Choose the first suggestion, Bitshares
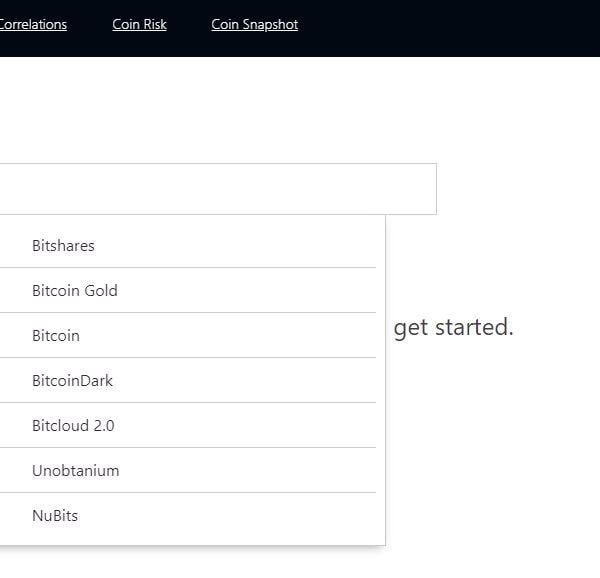Image resolution: width=600 pixels, height=578 pixels. click(63, 245)
